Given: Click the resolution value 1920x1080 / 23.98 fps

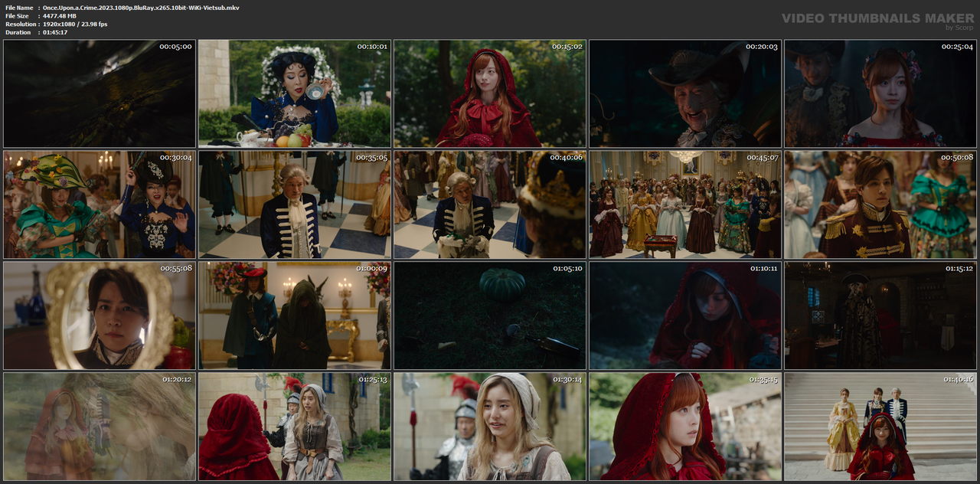Looking at the screenshot, I should point(75,25).
